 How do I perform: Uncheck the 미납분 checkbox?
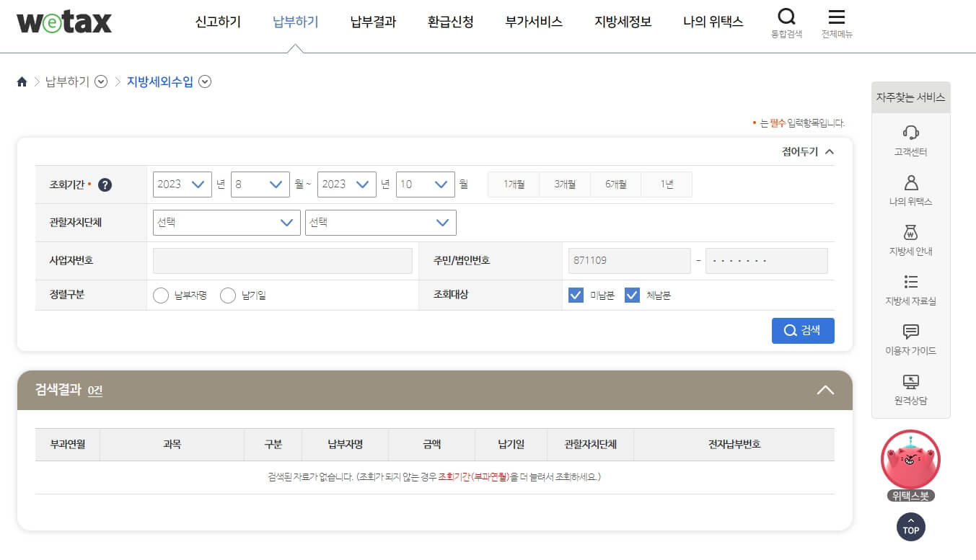click(576, 295)
